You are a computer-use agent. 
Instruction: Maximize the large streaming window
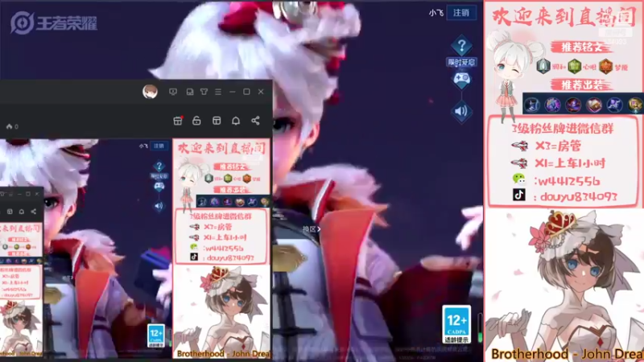click(246, 92)
